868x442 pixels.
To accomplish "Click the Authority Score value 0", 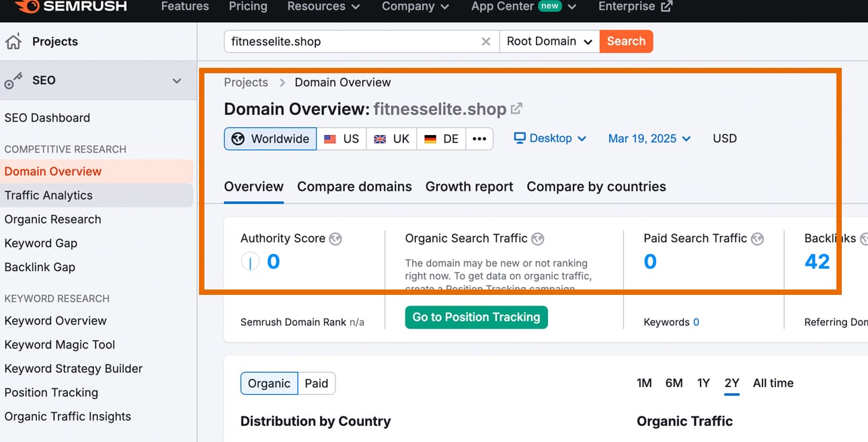I will (x=273, y=261).
